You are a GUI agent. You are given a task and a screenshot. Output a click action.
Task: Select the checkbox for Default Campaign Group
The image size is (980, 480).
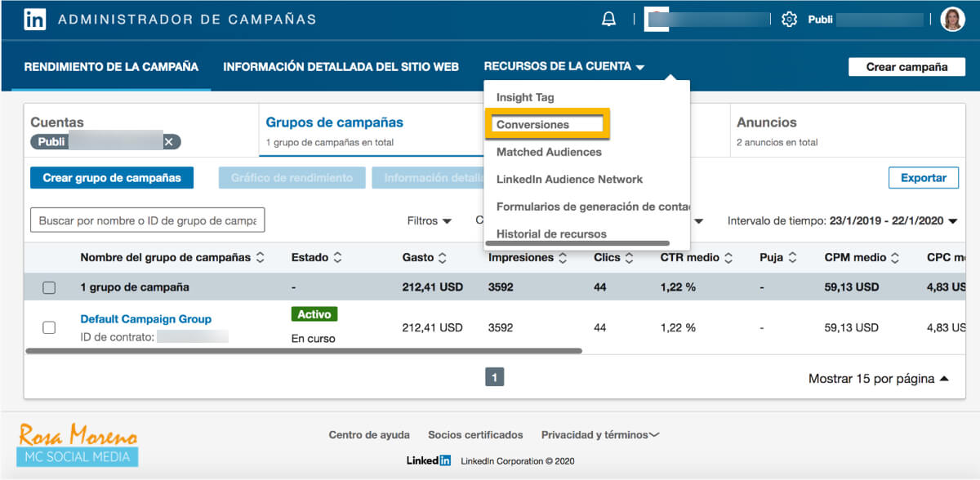point(49,327)
